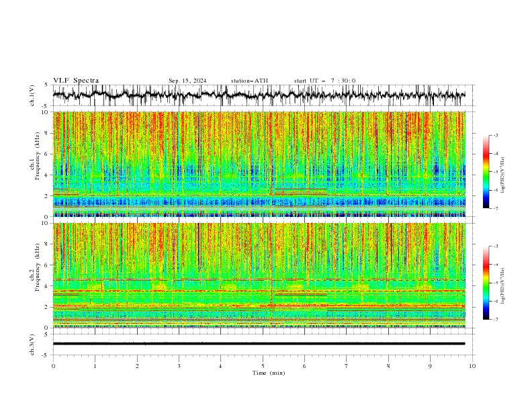The image size is (532, 411).
Task: Click ch.1 frequency axis "6" tick label
Action: [47, 154]
